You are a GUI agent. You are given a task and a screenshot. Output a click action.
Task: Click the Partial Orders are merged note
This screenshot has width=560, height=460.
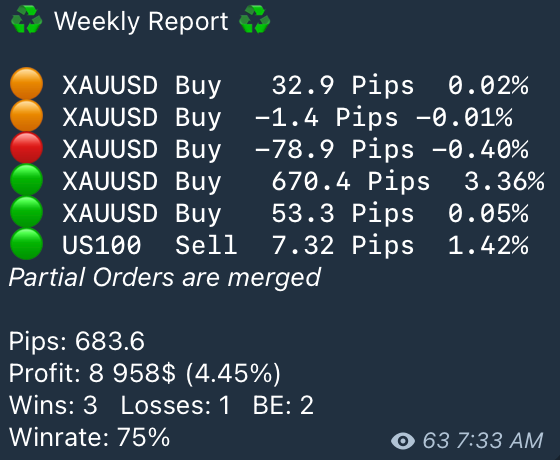(165, 278)
